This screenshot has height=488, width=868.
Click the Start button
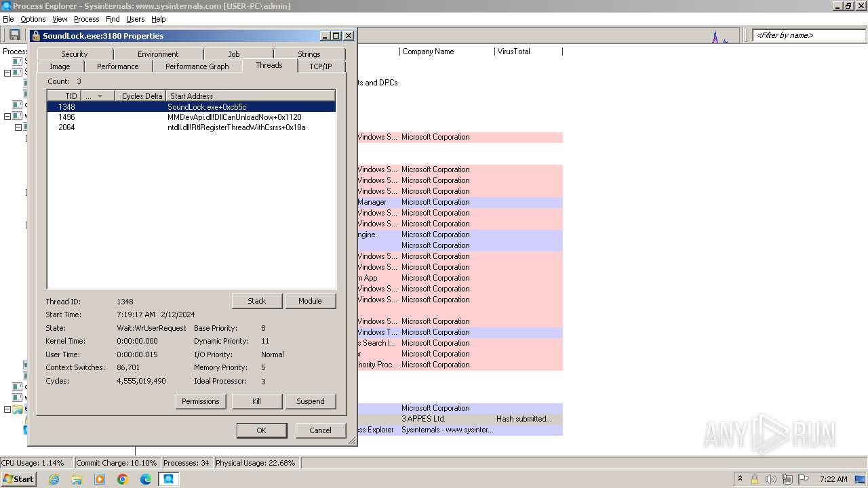18,479
